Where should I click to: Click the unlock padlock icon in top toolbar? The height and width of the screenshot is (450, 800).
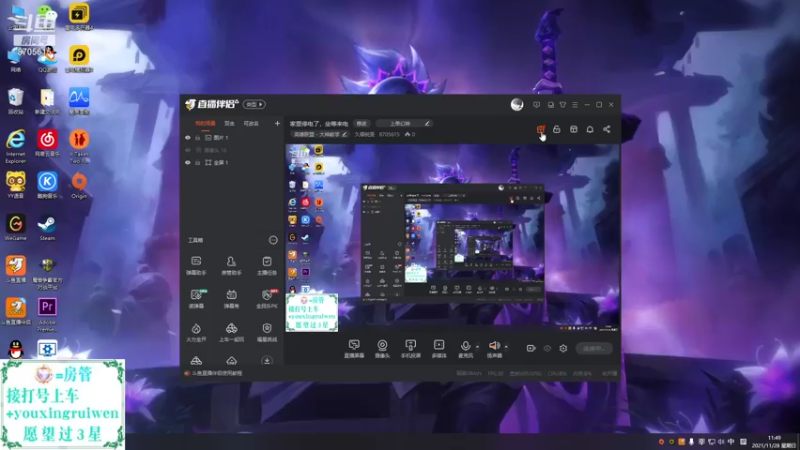pos(557,130)
